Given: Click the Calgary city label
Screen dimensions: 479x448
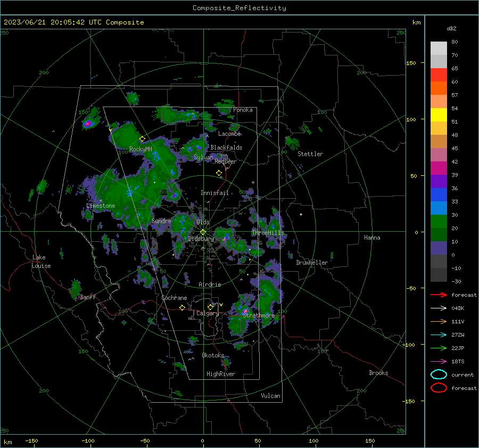Looking at the screenshot, I should coord(208,313).
